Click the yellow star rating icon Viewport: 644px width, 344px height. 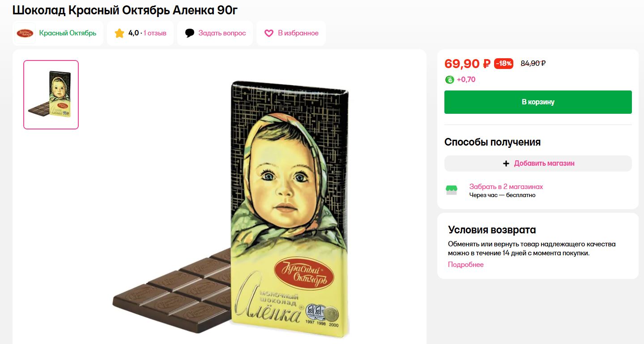(119, 33)
